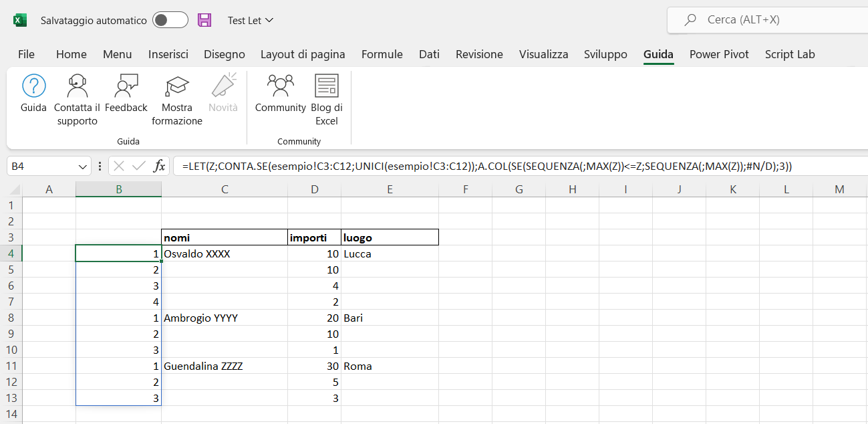Open the Script Lab tab
868x424 pixels.
click(x=790, y=54)
